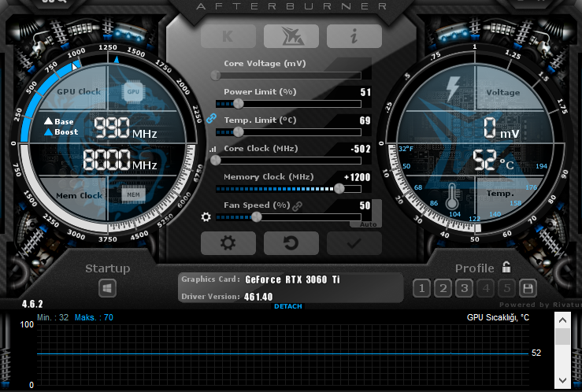Click the DETACH monitor link

pyautogui.click(x=288, y=306)
